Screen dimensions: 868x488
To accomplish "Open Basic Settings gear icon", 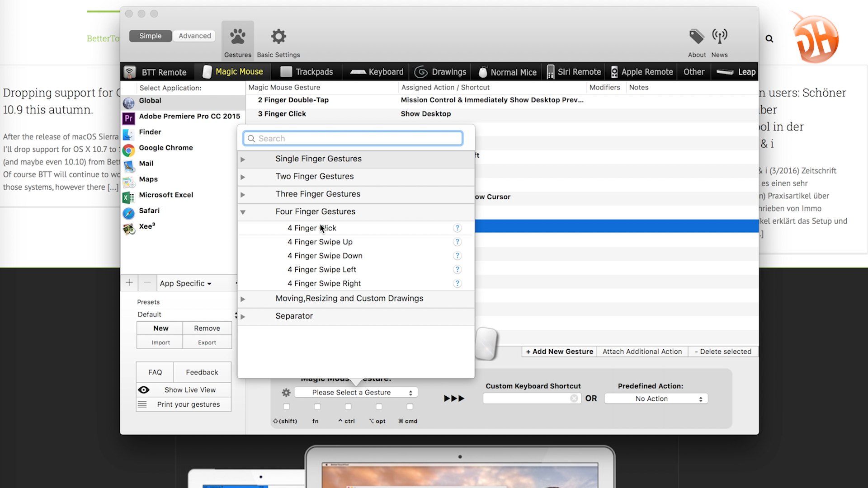I will [x=278, y=37].
